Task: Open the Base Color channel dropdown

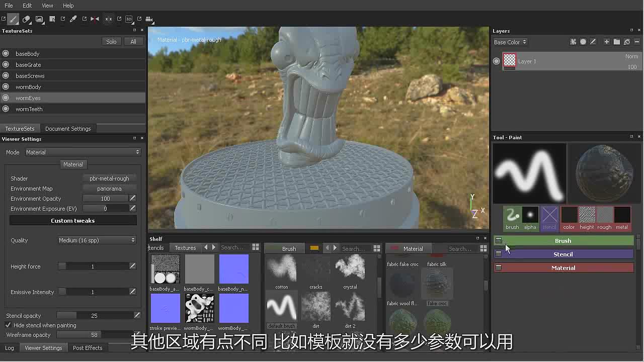Action: pyautogui.click(x=510, y=42)
